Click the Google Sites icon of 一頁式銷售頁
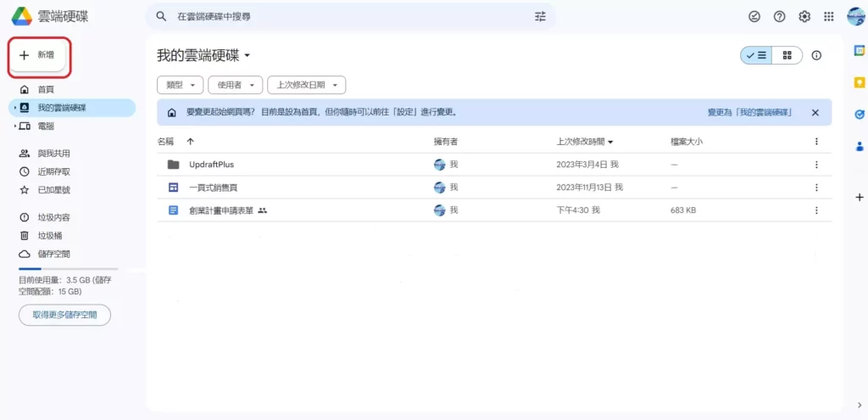 pos(173,188)
